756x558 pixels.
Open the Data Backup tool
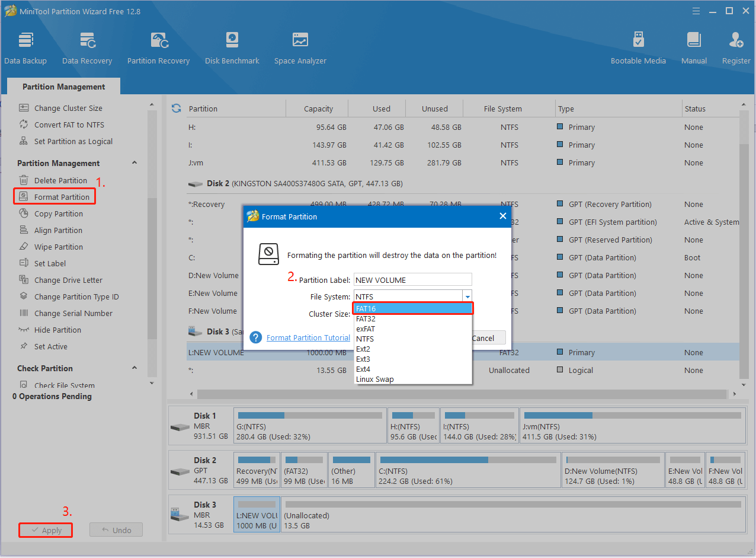click(x=25, y=49)
